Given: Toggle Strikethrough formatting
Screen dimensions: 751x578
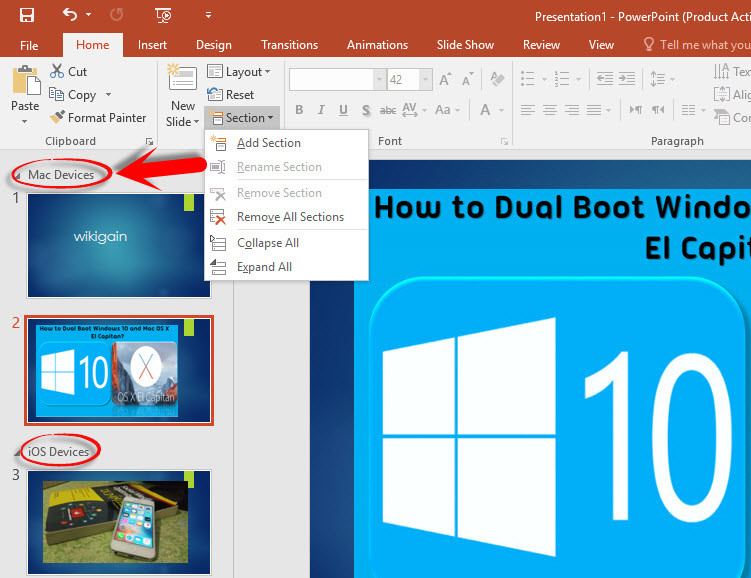Looking at the screenshot, I should tap(387, 110).
